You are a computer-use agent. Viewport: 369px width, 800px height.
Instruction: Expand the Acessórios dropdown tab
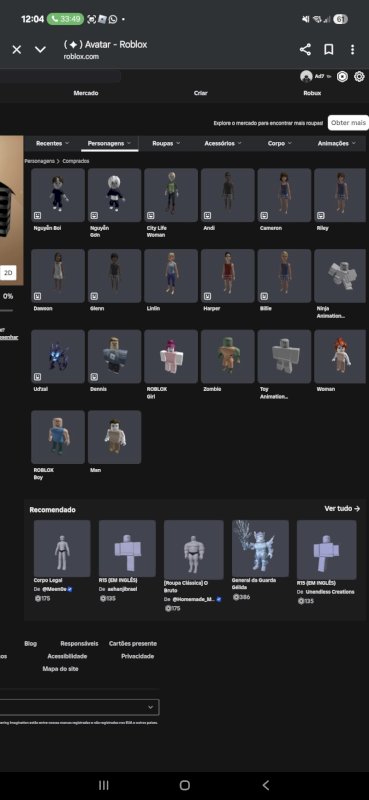(223, 143)
